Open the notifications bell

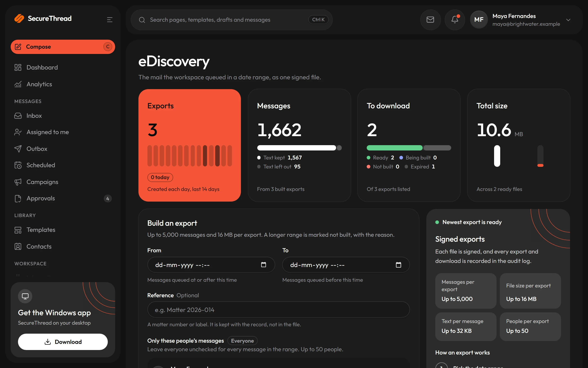pyautogui.click(x=455, y=20)
